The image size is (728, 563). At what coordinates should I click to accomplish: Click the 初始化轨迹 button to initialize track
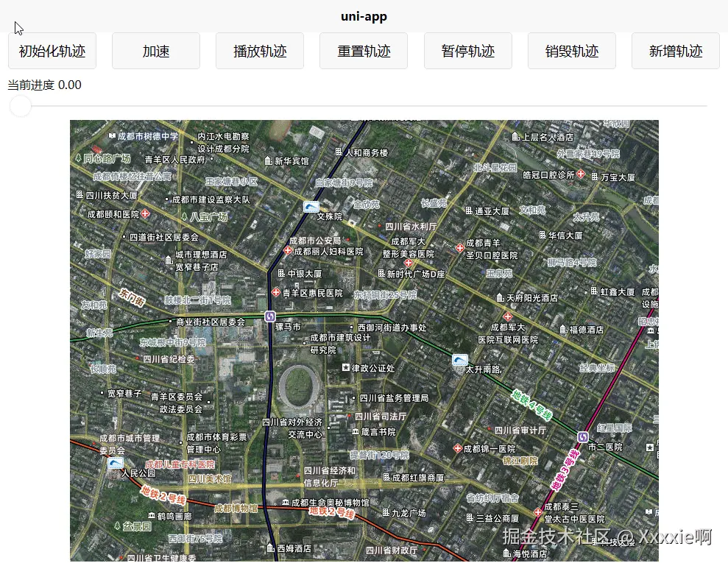52,50
